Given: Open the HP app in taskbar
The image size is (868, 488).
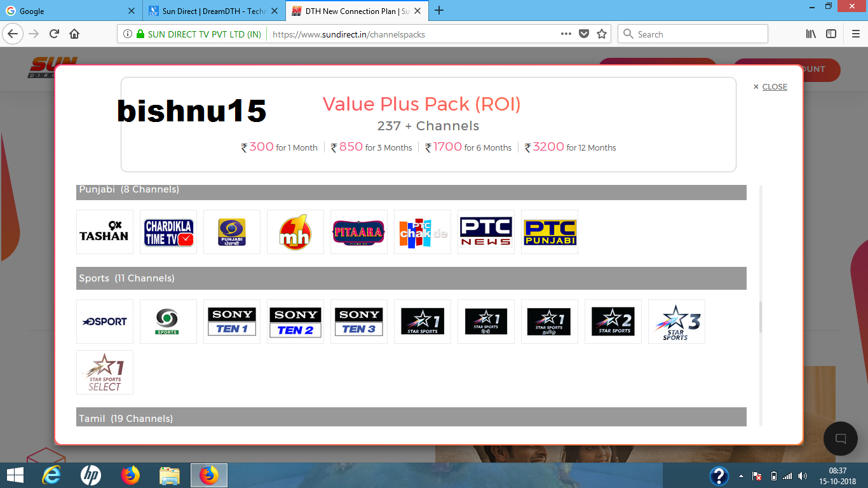Looking at the screenshot, I should click(x=91, y=475).
